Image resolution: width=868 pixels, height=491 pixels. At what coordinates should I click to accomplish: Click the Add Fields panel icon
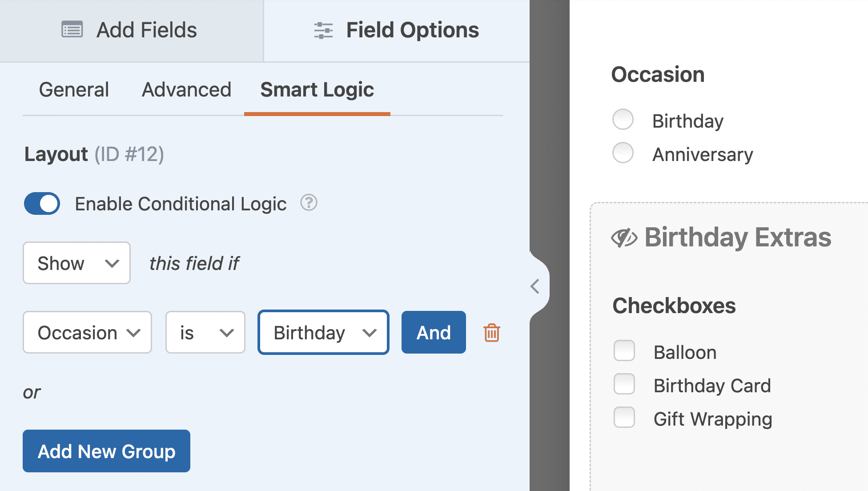72,30
